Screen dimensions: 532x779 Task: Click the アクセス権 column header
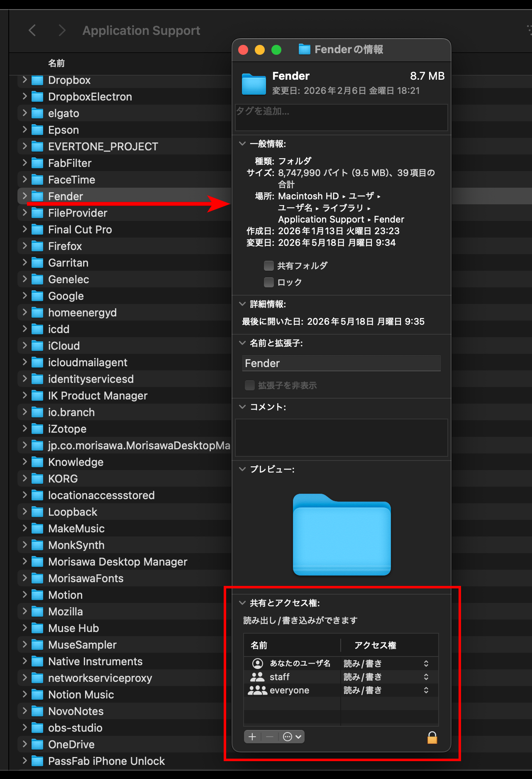375,645
